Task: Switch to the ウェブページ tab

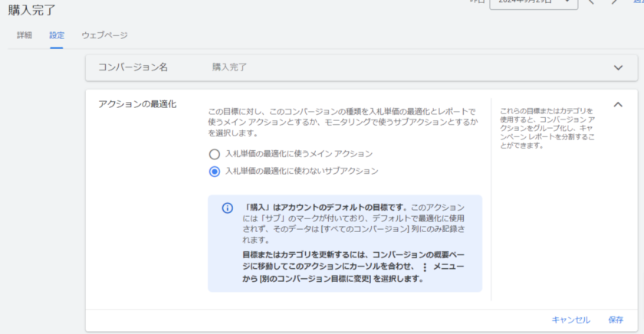Action: click(104, 35)
